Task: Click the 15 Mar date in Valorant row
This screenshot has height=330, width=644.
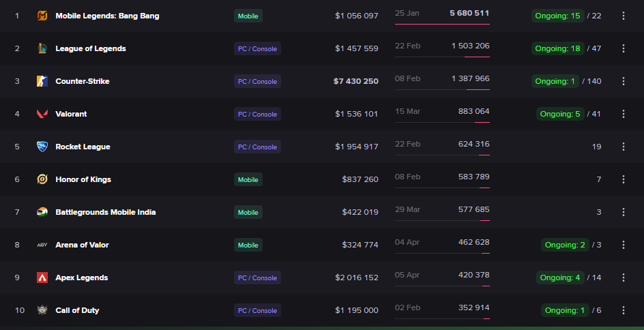Action: 407,111
